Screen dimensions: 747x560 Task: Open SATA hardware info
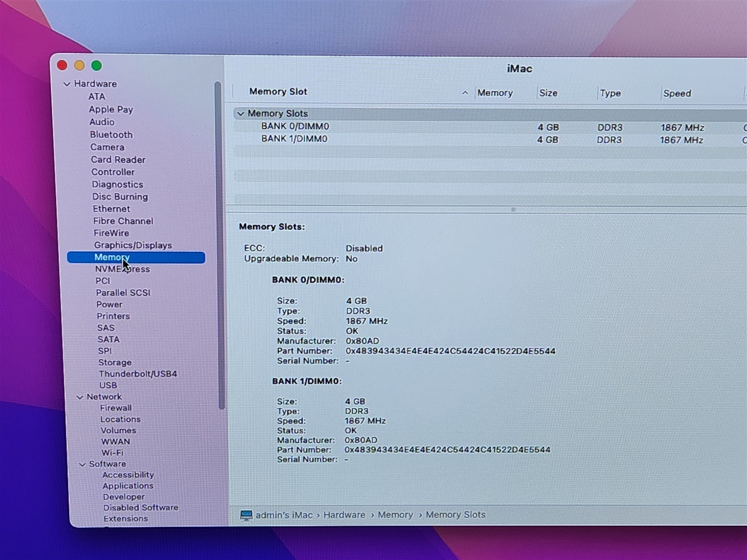108,339
